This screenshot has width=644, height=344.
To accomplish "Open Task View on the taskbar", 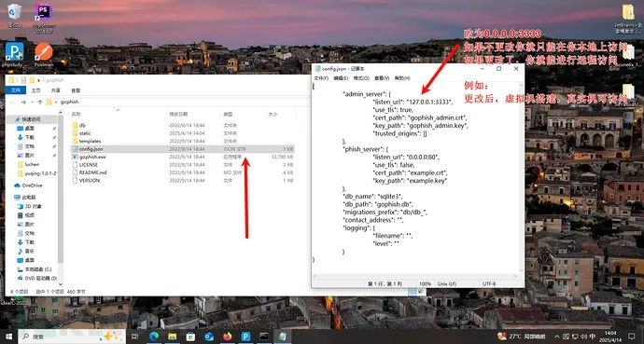I will pos(134,337).
